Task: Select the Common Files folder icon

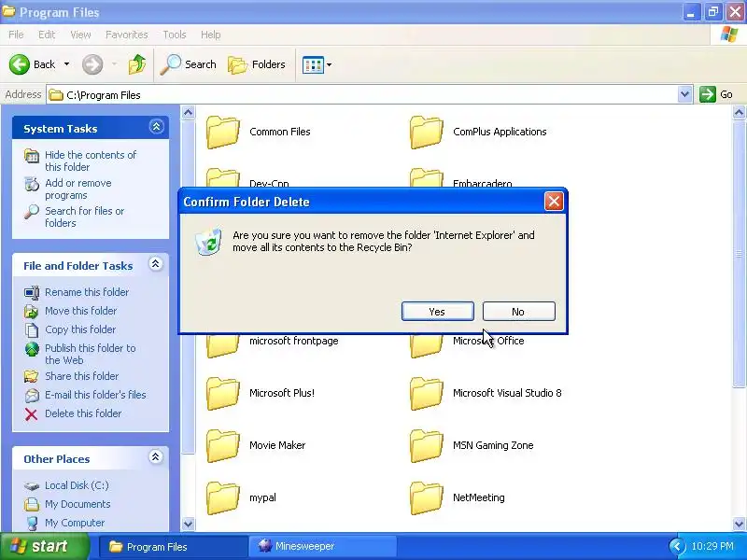Action: point(222,132)
